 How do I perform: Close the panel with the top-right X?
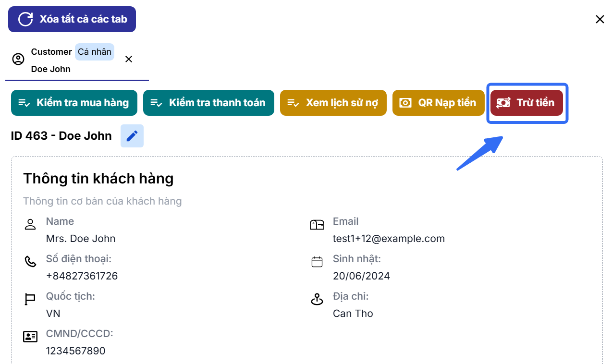600,19
